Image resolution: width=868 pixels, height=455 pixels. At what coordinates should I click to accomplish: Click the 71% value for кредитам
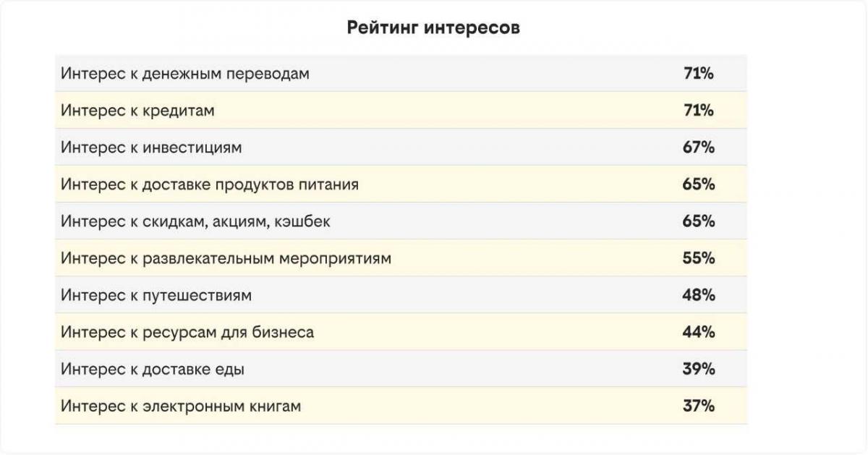point(699,110)
